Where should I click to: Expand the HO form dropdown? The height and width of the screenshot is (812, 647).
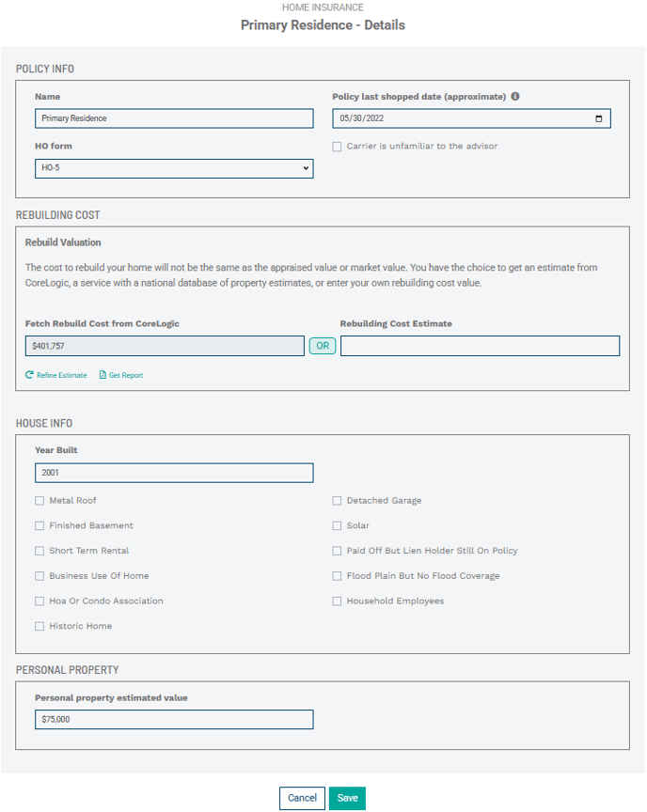pos(174,168)
